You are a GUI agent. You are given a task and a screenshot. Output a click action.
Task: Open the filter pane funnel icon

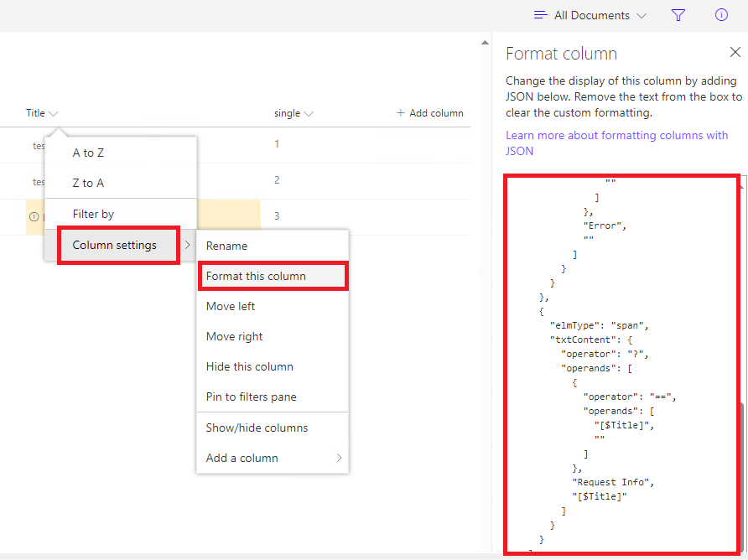(678, 15)
